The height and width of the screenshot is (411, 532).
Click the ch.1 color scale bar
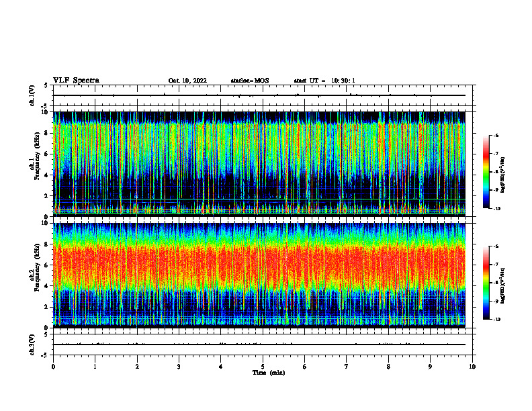(486, 172)
